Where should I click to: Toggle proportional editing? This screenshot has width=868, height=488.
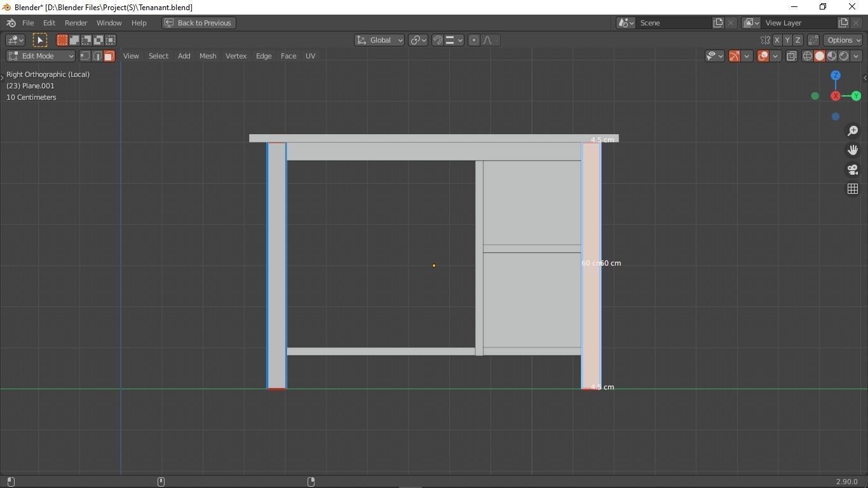click(473, 40)
